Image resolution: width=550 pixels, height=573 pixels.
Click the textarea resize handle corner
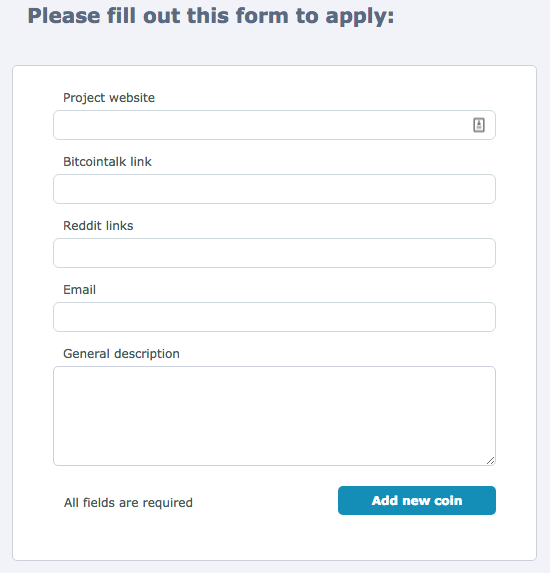[x=490, y=460]
